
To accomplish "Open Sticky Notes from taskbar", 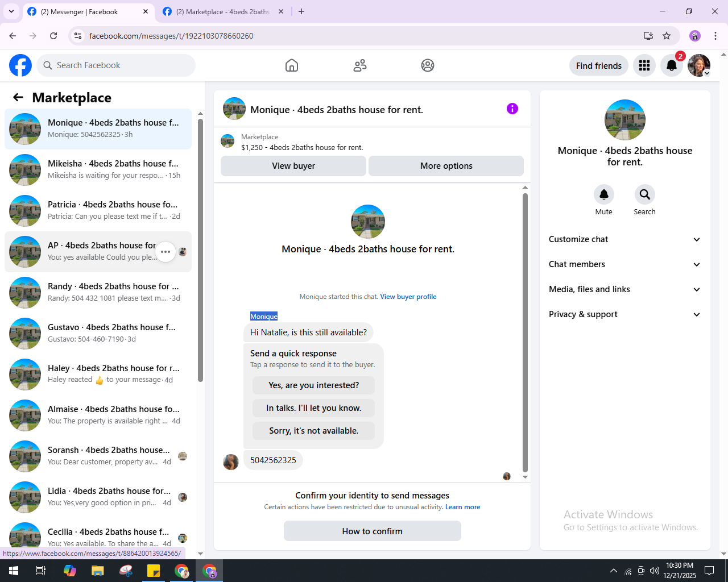I will tap(154, 571).
